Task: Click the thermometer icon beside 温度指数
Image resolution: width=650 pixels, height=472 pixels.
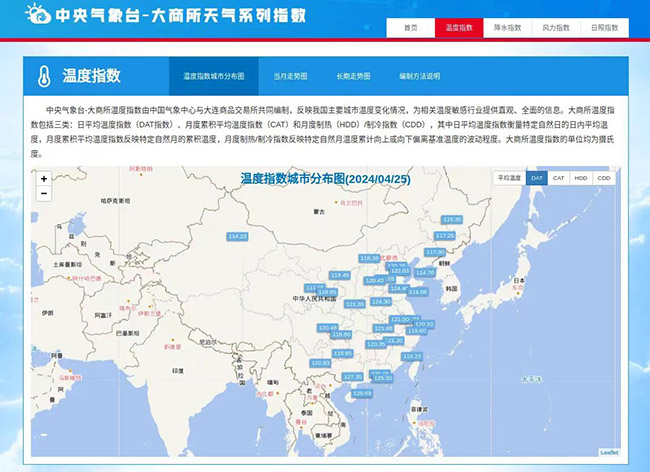Action: (44, 76)
